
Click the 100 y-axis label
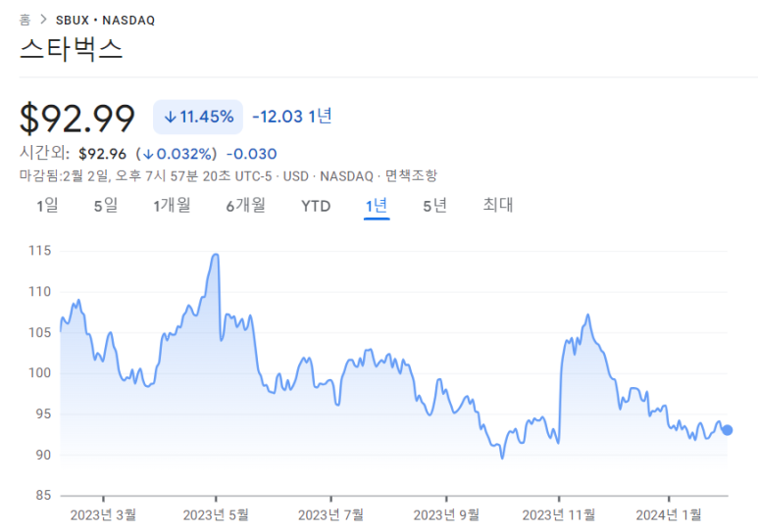coord(39,373)
